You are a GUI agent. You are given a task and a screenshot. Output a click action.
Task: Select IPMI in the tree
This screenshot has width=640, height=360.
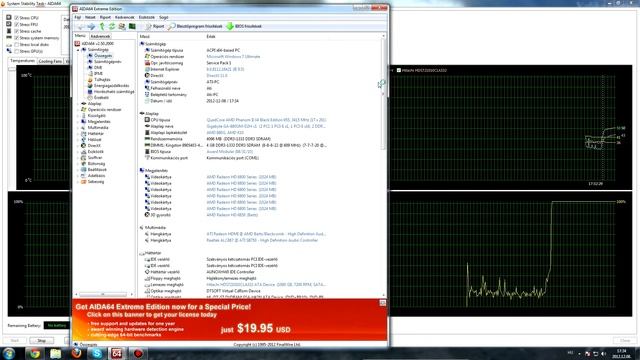point(98,73)
